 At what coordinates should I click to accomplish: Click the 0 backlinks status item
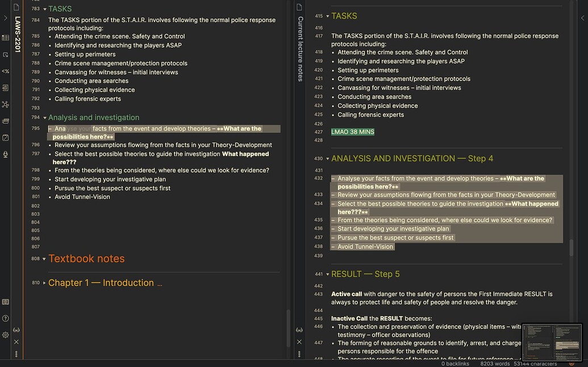(455, 364)
